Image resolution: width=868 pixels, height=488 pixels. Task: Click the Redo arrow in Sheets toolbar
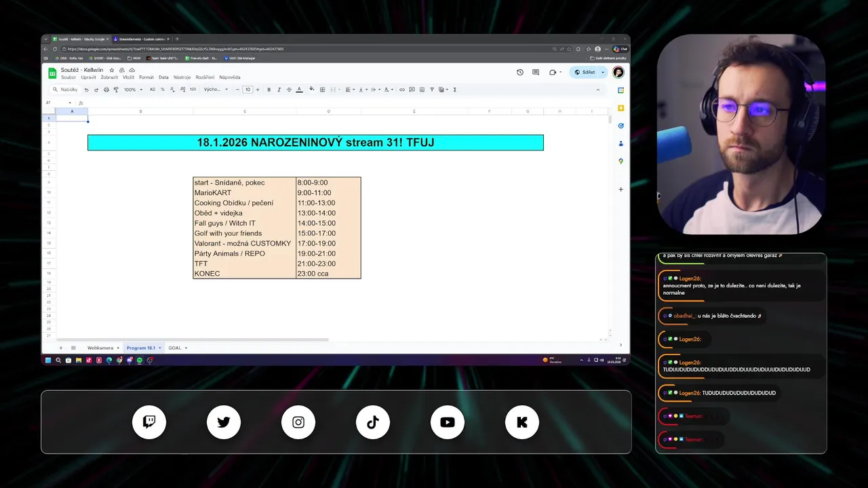click(x=96, y=89)
